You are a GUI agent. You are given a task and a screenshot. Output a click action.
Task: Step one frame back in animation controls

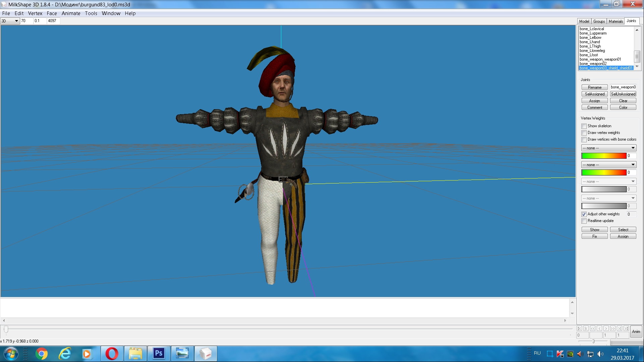(599, 328)
